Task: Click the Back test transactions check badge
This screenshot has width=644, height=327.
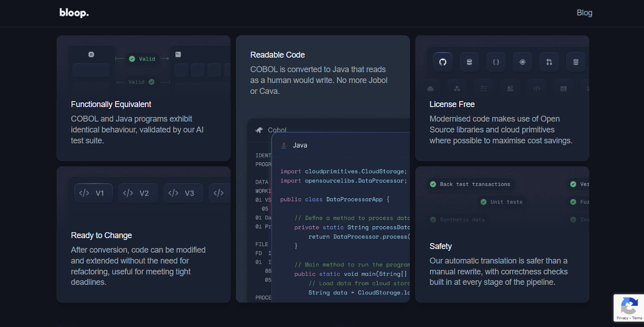Action: [470, 184]
